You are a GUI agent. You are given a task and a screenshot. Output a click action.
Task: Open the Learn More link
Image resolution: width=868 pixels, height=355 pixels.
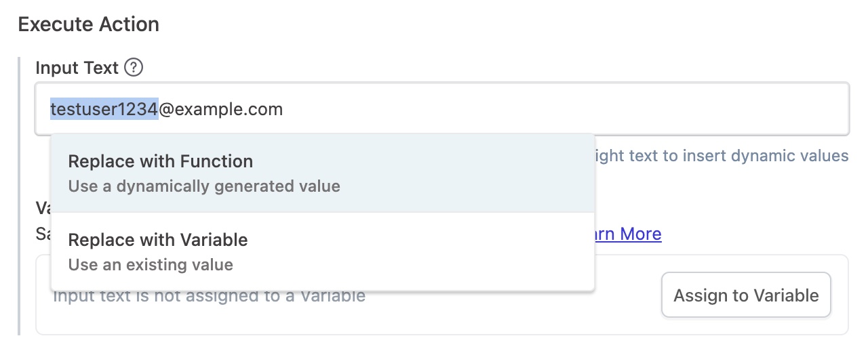(x=627, y=234)
